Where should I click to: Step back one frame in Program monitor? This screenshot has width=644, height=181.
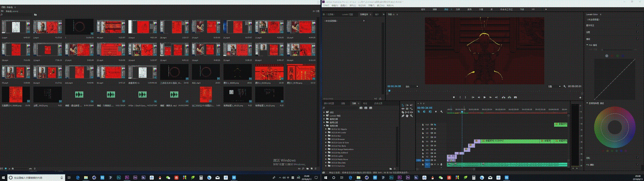point(479,97)
